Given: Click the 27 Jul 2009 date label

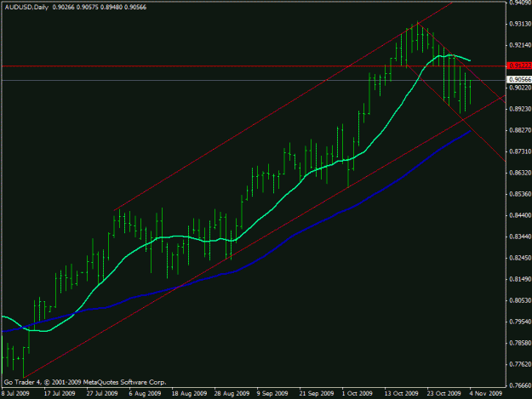Looking at the screenshot, I should pos(102,394).
